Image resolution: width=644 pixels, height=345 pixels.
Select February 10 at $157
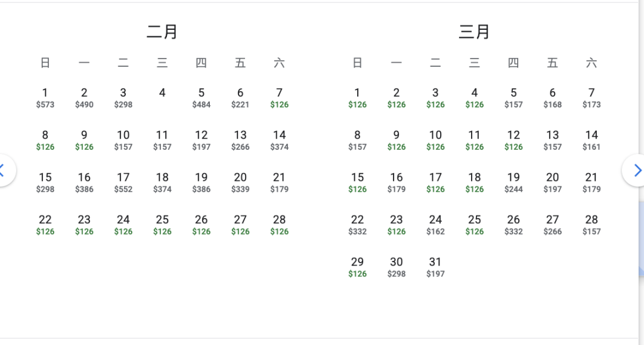(123, 140)
